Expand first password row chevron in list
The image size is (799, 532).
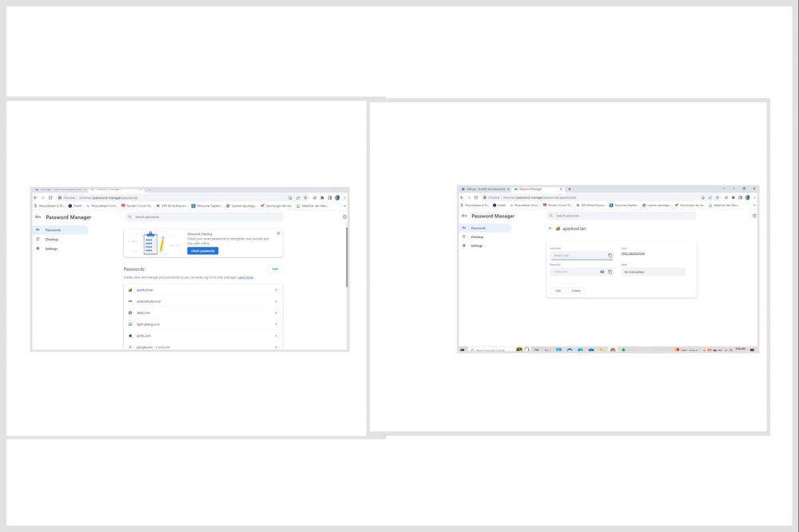(x=276, y=290)
